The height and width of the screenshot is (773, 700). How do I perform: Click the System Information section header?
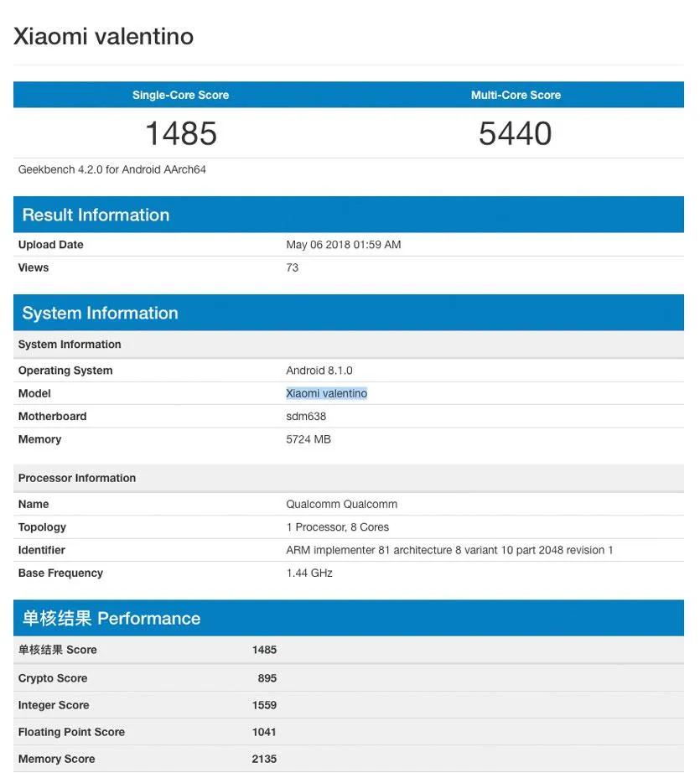tap(99, 313)
